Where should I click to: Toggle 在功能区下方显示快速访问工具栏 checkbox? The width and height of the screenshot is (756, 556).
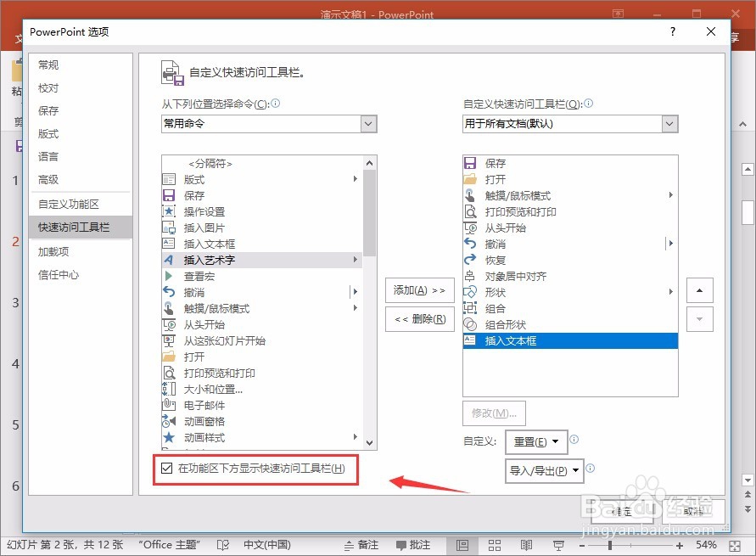coord(167,468)
